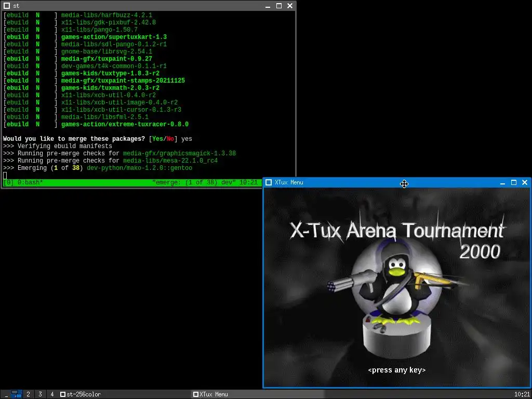Click the st window menu icon

pyautogui.click(x=6, y=6)
